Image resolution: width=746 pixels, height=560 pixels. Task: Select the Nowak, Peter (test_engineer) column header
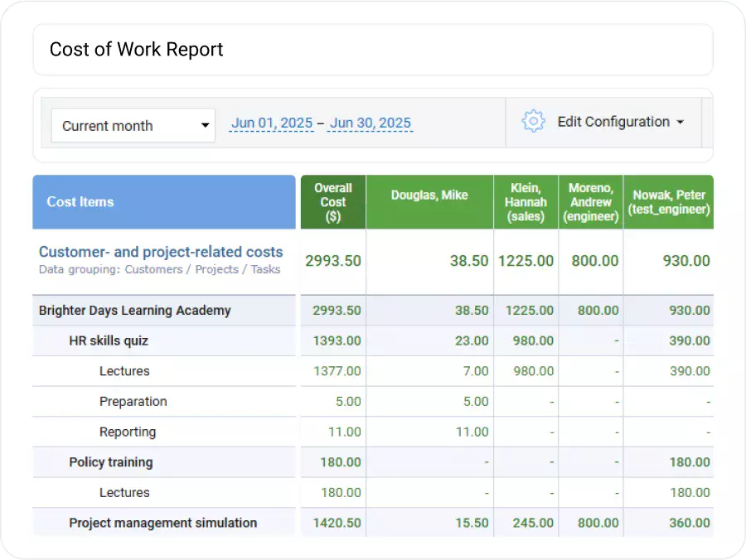pyautogui.click(x=668, y=201)
